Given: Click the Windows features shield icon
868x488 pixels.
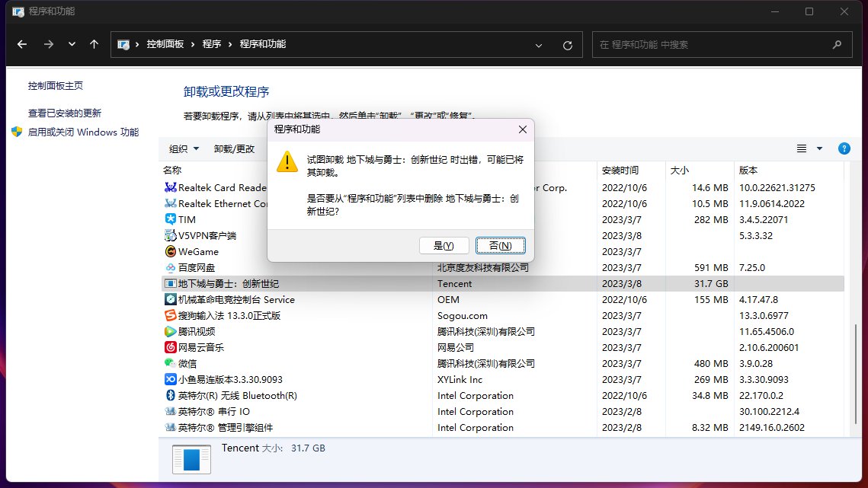Looking at the screenshot, I should point(17,132).
